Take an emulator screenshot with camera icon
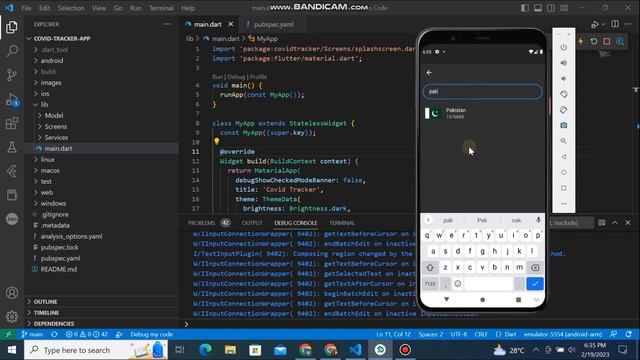This screenshot has width=640, height=360. 564,125
